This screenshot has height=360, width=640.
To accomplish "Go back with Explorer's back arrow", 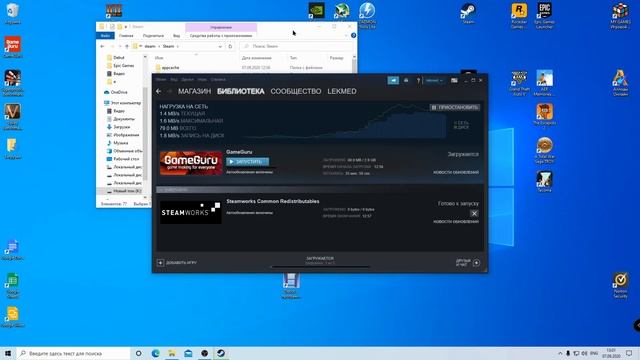I will pos(102,47).
